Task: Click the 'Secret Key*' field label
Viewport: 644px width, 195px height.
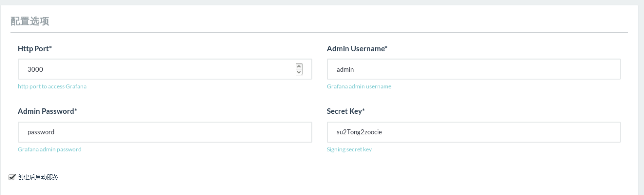Action: [x=346, y=111]
